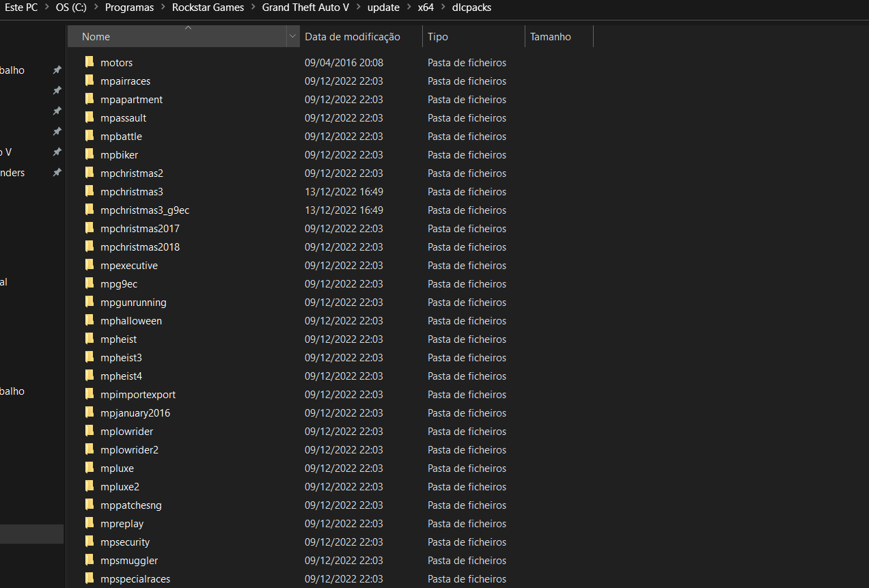Click the mpgunrunning folder icon
869x588 pixels.
[x=89, y=302]
